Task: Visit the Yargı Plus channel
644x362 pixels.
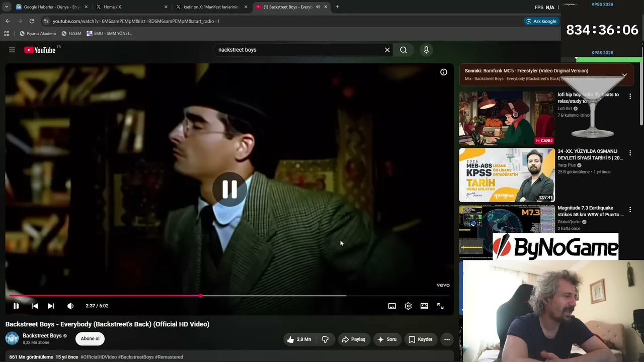Action: point(567,165)
